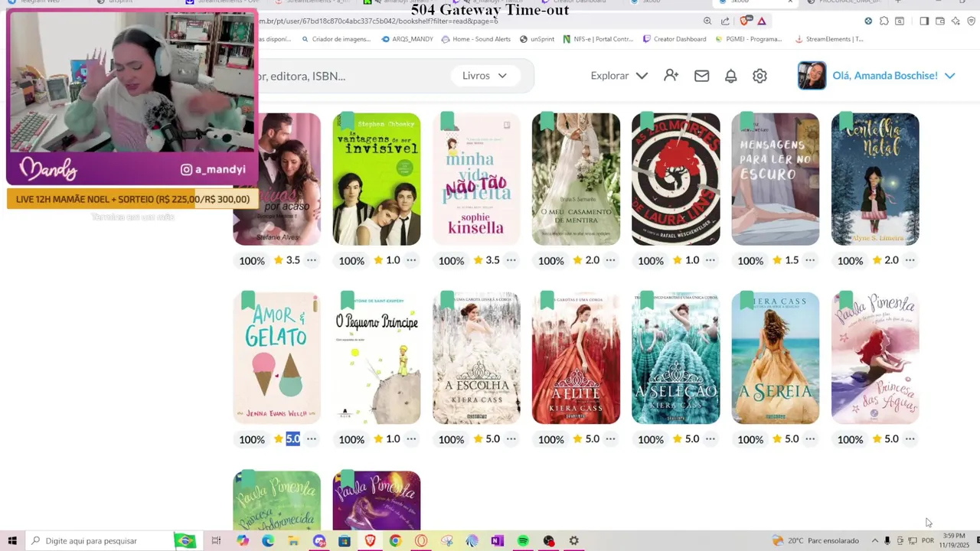
Task: Click the green bookmark on A Escolha
Action: tap(448, 300)
